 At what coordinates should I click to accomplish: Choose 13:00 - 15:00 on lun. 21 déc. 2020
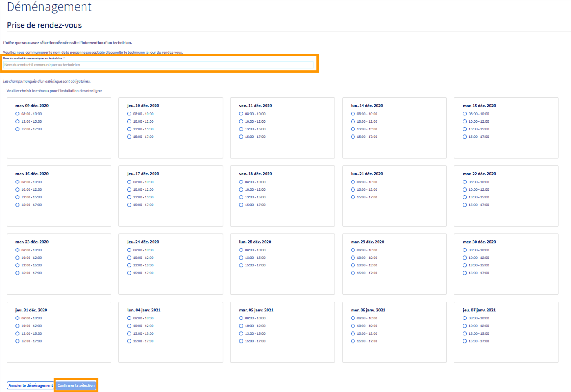point(353,190)
